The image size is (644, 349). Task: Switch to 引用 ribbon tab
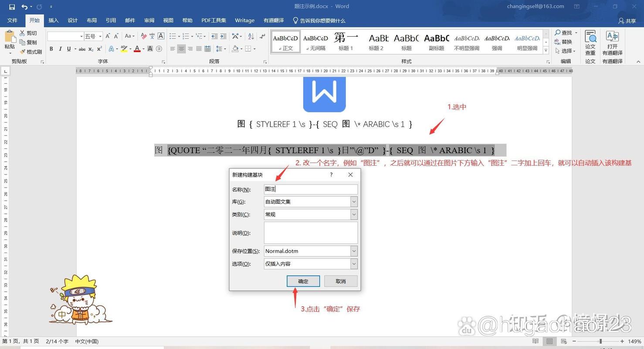click(111, 21)
